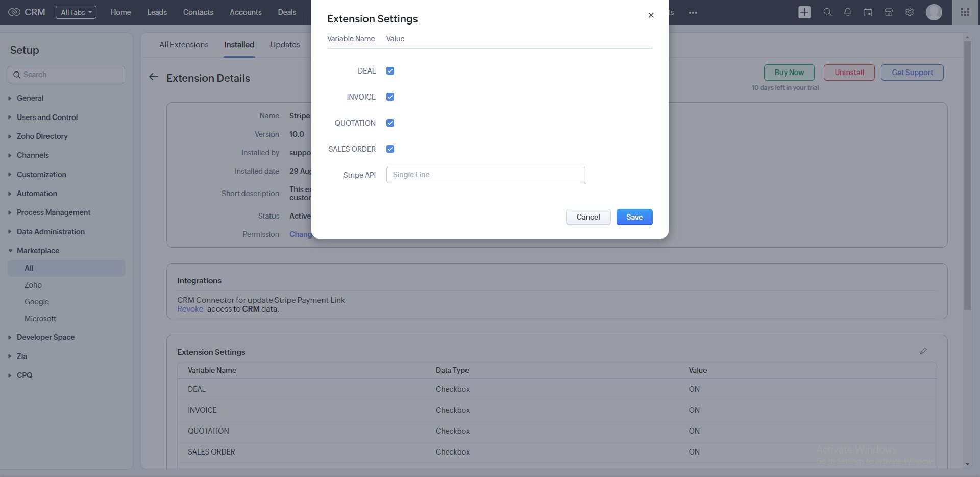Open the global search magnifier in top bar
The width and height of the screenshot is (980, 477).
pos(827,12)
